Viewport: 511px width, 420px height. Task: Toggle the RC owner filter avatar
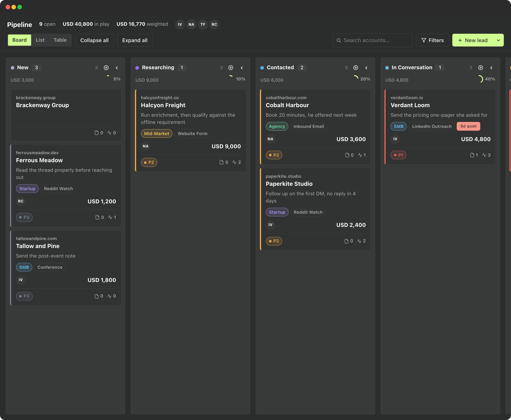[x=214, y=24]
